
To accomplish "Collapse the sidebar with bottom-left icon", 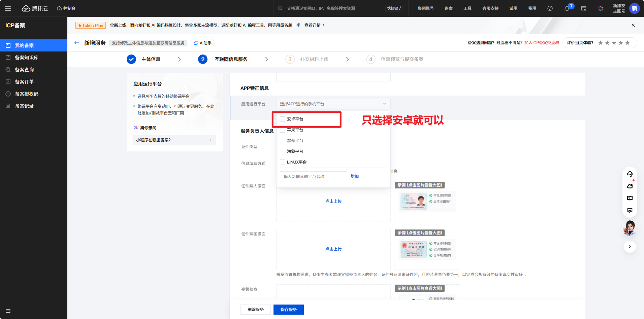I will tap(8, 311).
